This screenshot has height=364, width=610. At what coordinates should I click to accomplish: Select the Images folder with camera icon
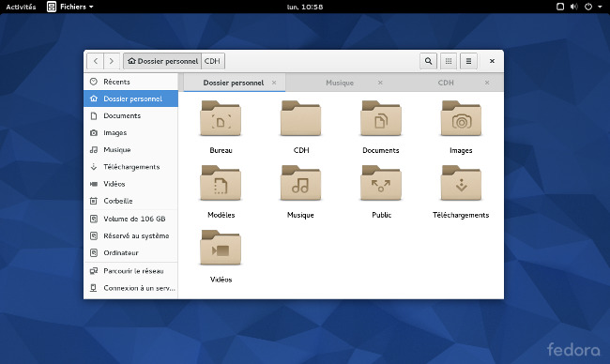pos(461,118)
